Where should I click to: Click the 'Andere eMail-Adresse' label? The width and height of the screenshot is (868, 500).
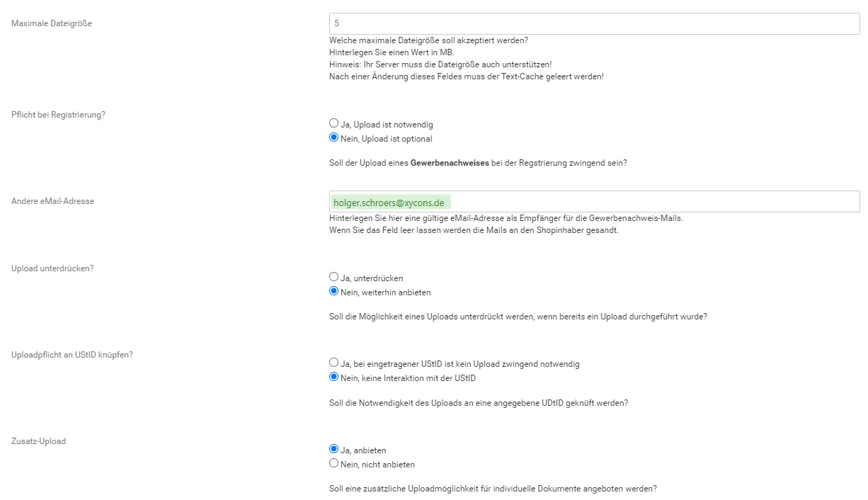point(52,201)
